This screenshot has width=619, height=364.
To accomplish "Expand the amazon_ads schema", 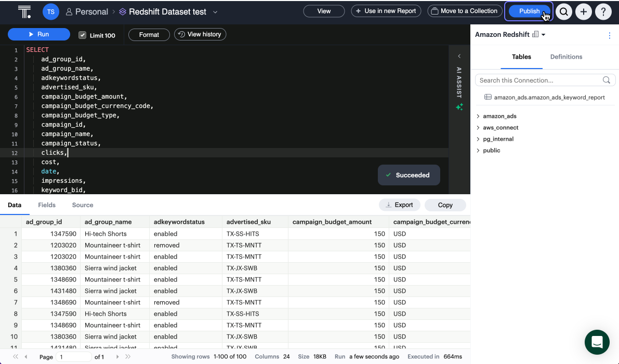I will [x=478, y=116].
